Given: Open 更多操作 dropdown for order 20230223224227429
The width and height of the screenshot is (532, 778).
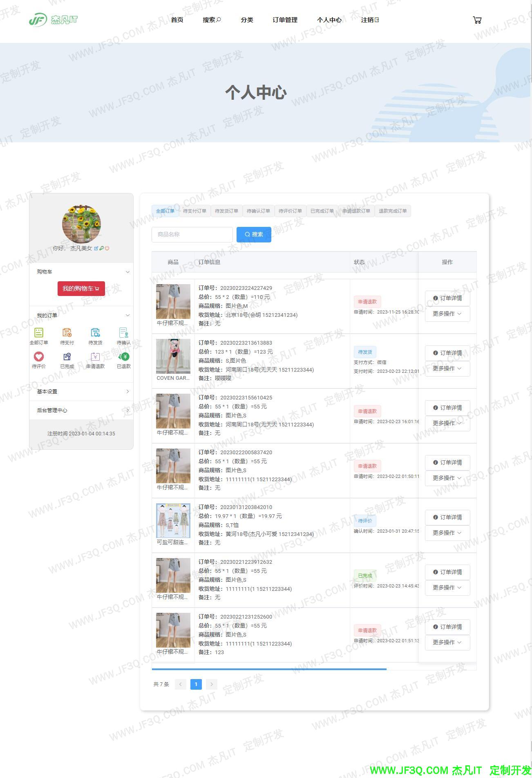Looking at the screenshot, I should 447,314.
